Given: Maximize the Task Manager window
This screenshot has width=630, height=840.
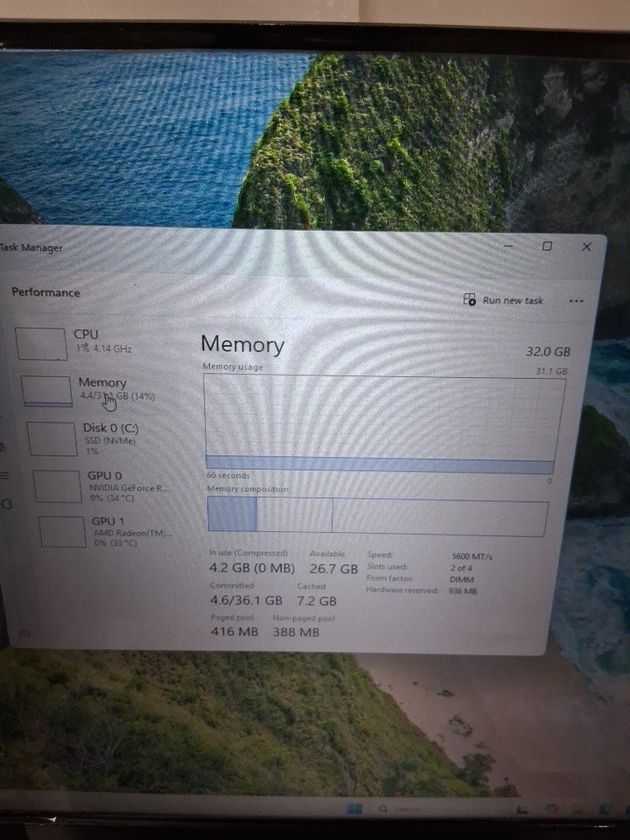Looking at the screenshot, I should pos(547,246).
